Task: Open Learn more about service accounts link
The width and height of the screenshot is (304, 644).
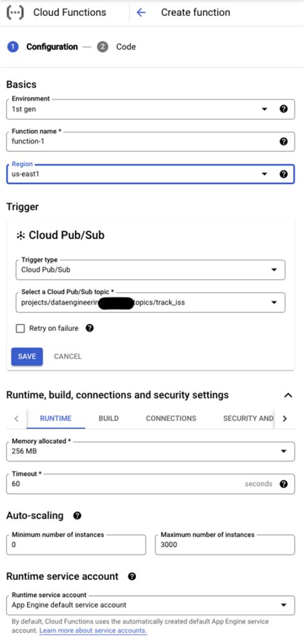Action: [93, 630]
